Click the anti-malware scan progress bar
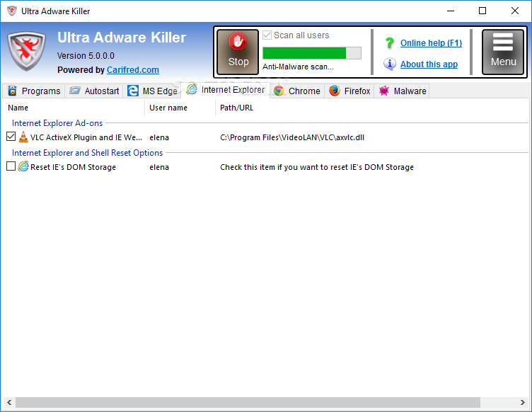 pyautogui.click(x=312, y=53)
